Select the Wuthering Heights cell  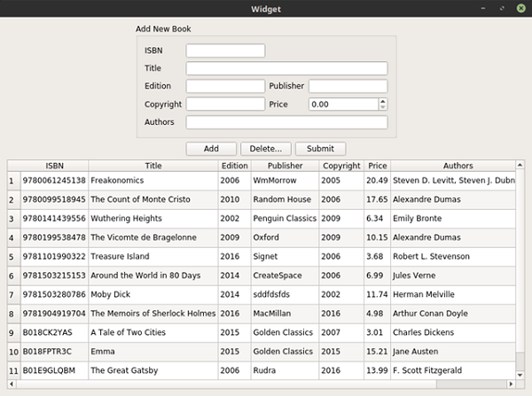tap(153, 219)
